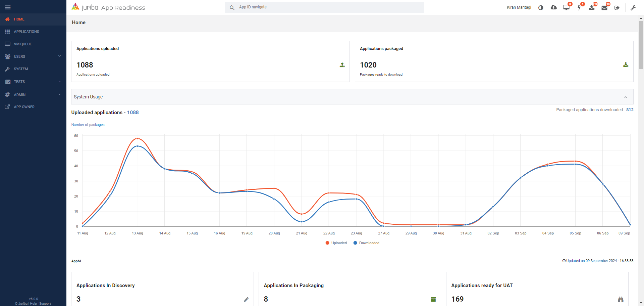Click the green upload icon in Applications uploaded
644x306 pixels.
342,65
